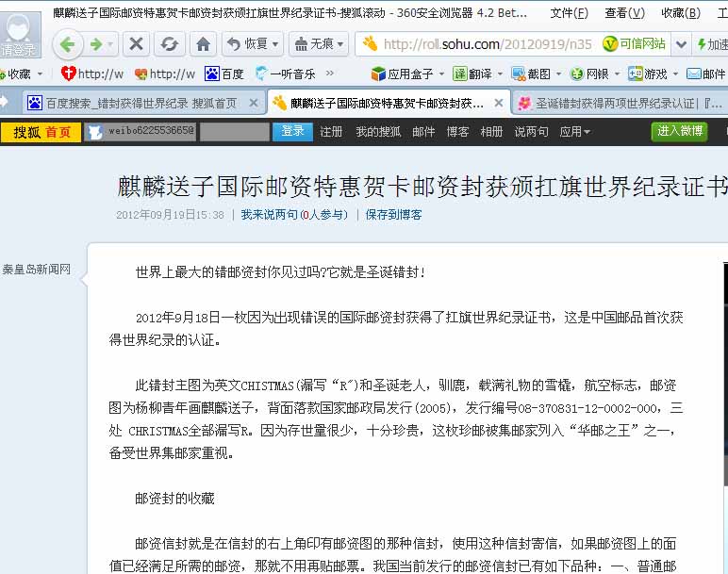Click the blue 登录 login button
Image resolution: width=728 pixels, height=574 pixels.
(x=292, y=132)
